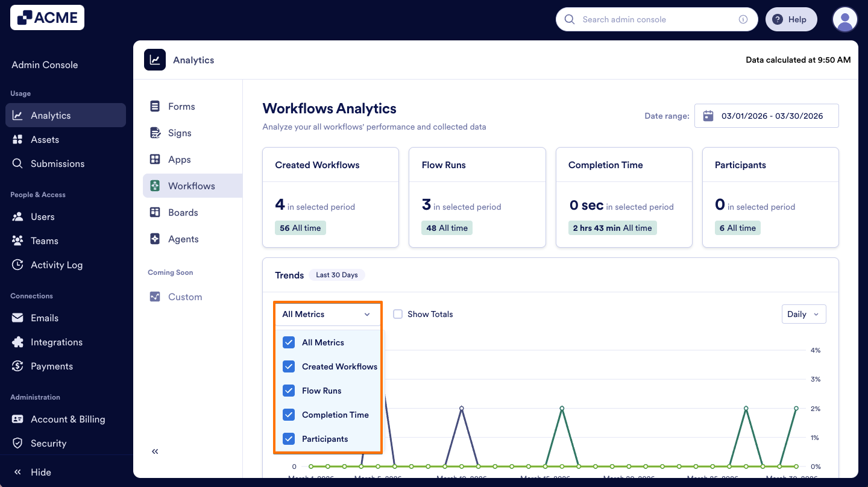The height and width of the screenshot is (487, 868).
Task: Select the ACME logo in the top bar
Action: point(47,17)
